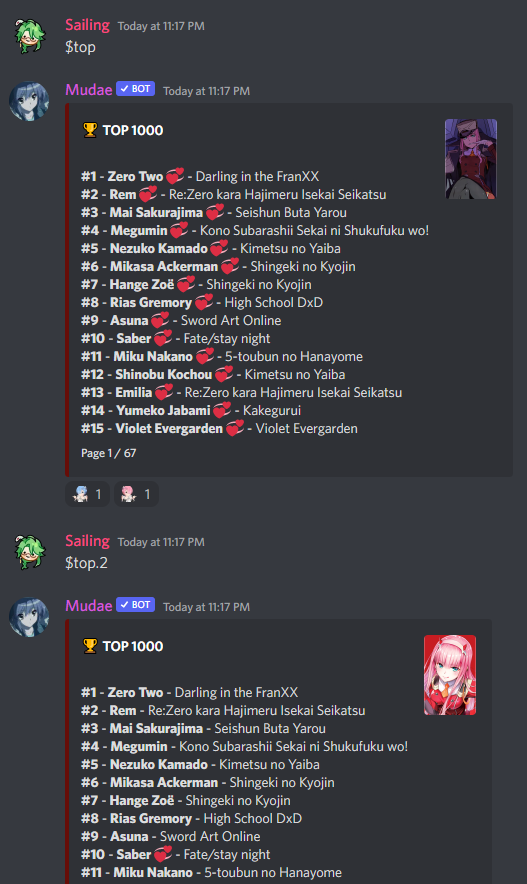
Task: Click the trophy icon in the second TOP 1000 embed
Action: tap(90, 646)
